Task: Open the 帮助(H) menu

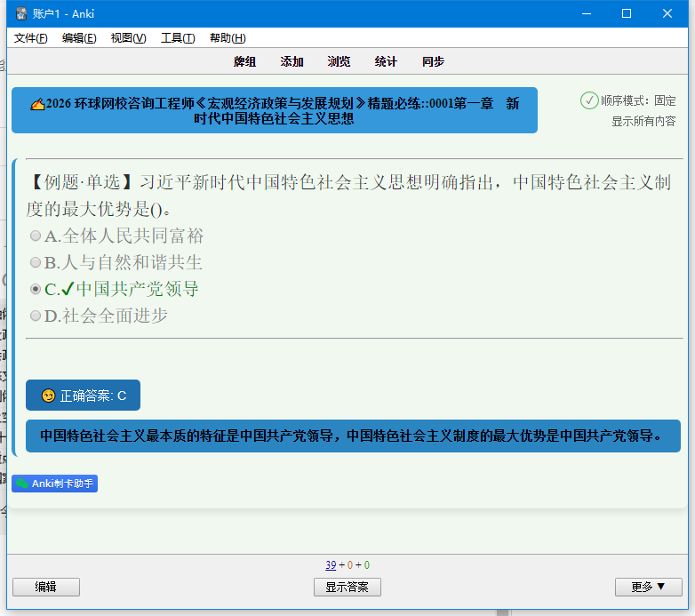Action: pyautogui.click(x=228, y=38)
